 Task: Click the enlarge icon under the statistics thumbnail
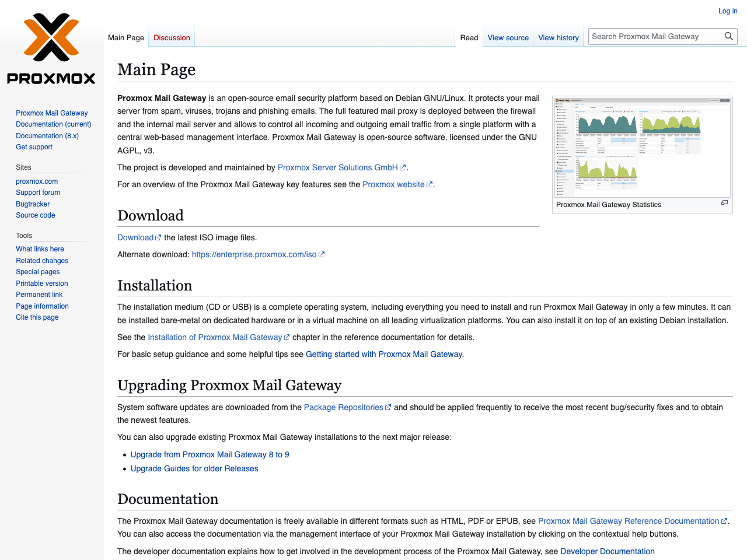pyautogui.click(x=724, y=203)
